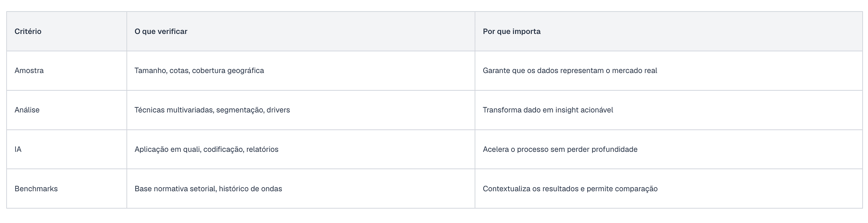Click Acelera o processo sem perder profundidade
The width and height of the screenshot is (868, 223).
560,149
